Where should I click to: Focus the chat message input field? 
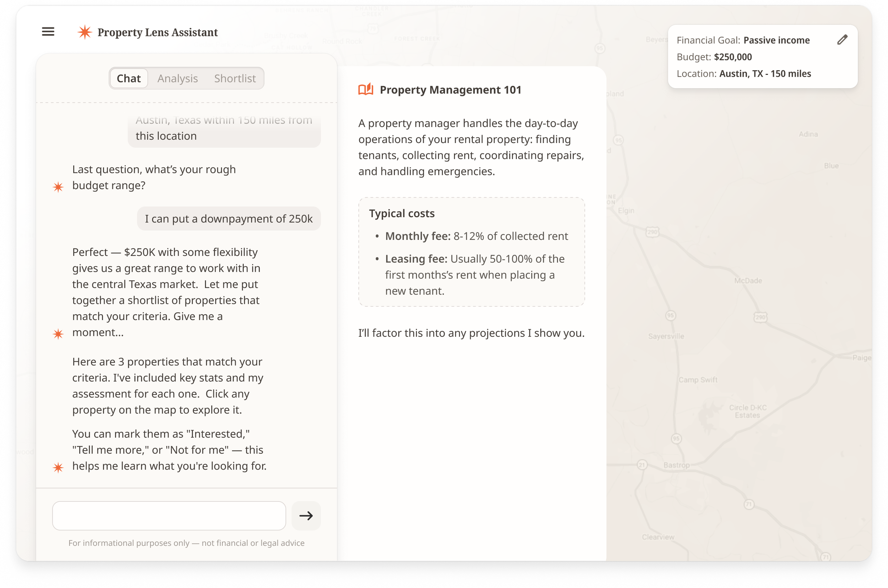pos(169,516)
